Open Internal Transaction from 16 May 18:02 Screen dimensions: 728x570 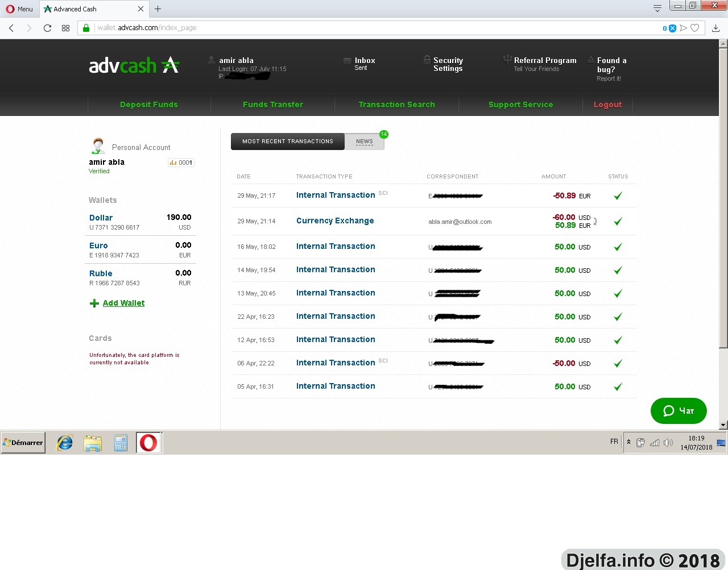tap(336, 246)
